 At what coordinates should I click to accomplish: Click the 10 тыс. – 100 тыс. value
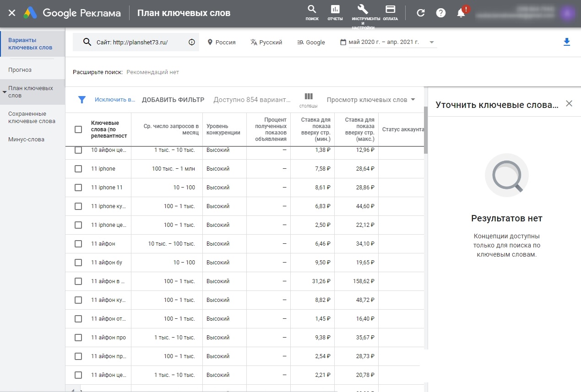coord(172,244)
